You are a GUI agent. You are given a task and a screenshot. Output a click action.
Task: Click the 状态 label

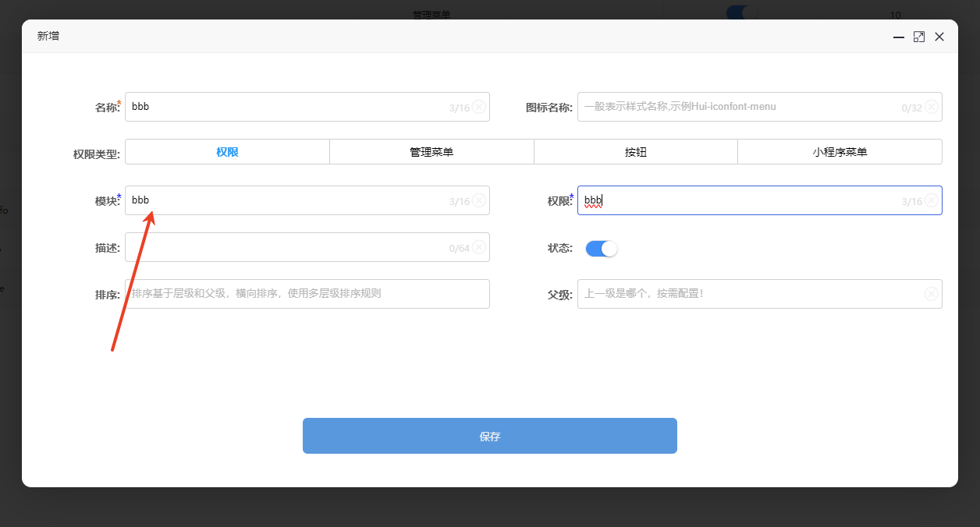pyautogui.click(x=560, y=248)
